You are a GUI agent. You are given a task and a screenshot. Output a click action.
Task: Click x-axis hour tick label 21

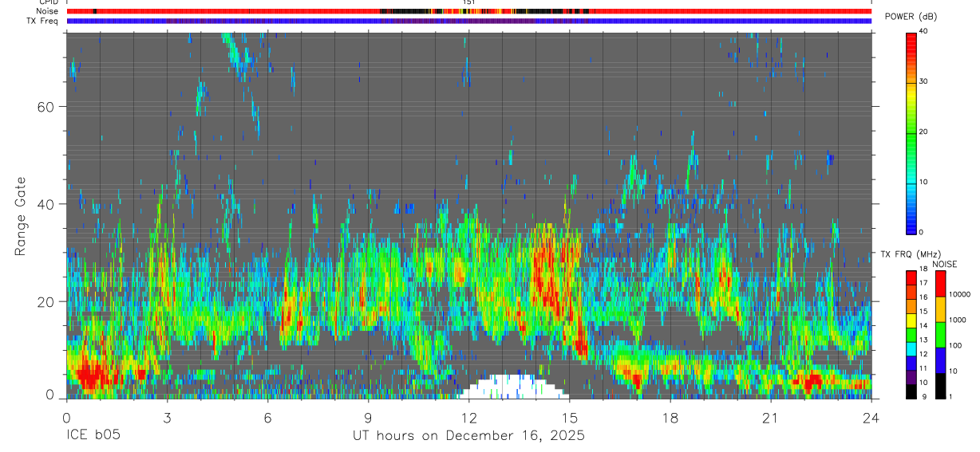(770, 418)
